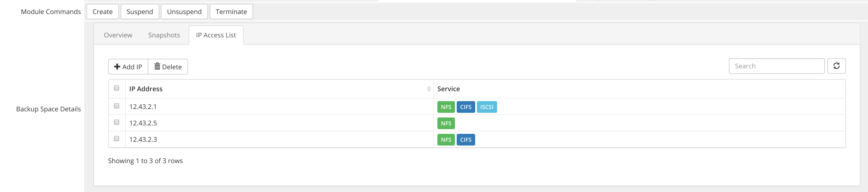
Task: Open the Snapshots tab
Action: pos(164,35)
